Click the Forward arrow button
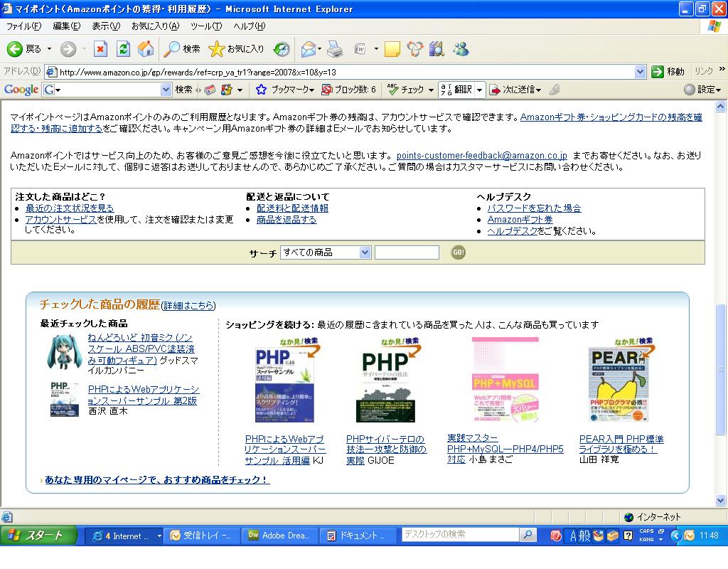728x569 pixels. click(x=68, y=49)
